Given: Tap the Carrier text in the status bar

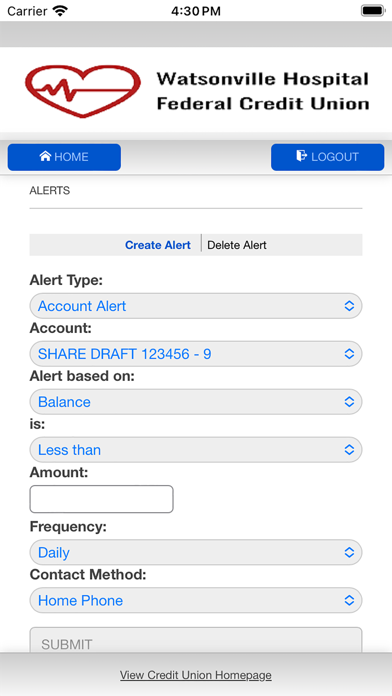Looking at the screenshot, I should click(28, 11).
